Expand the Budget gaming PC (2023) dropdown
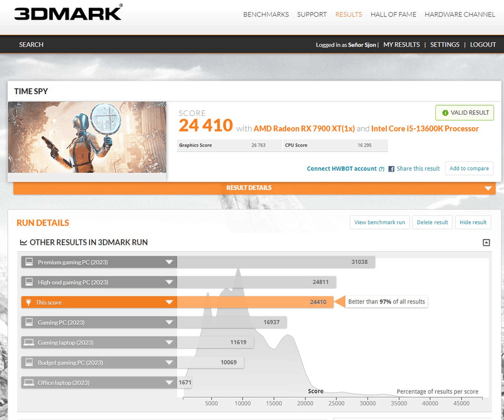Screen dimensions: 504x420 pyautogui.click(x=169, y=363)
